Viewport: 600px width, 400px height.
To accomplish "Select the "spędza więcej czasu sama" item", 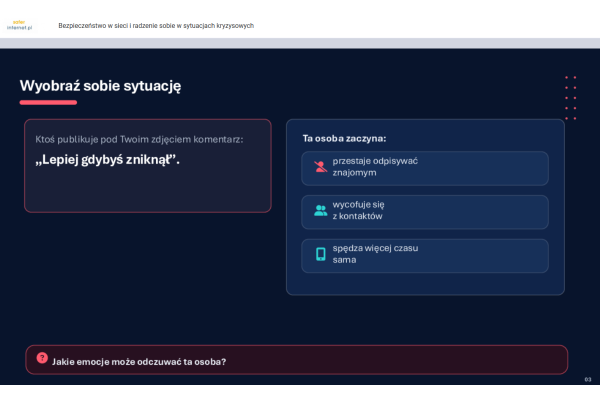I will [425, 255].
